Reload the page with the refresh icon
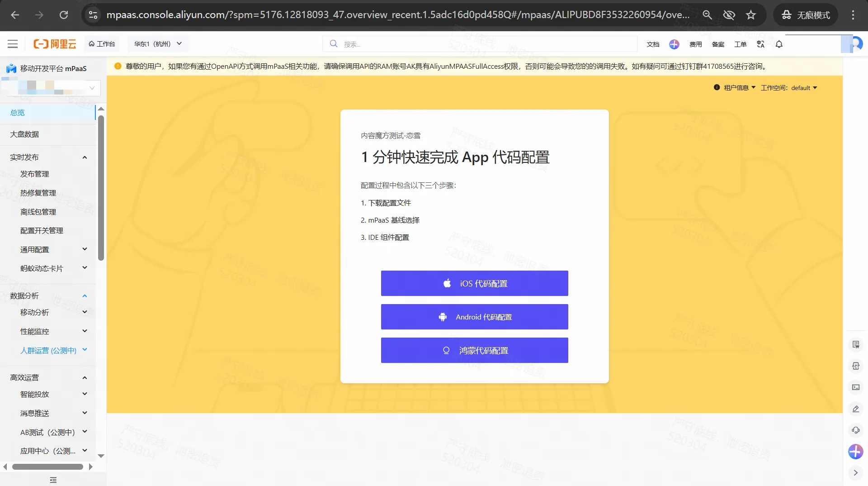Screen dimensions: 868x486 [x=64, y=15]
